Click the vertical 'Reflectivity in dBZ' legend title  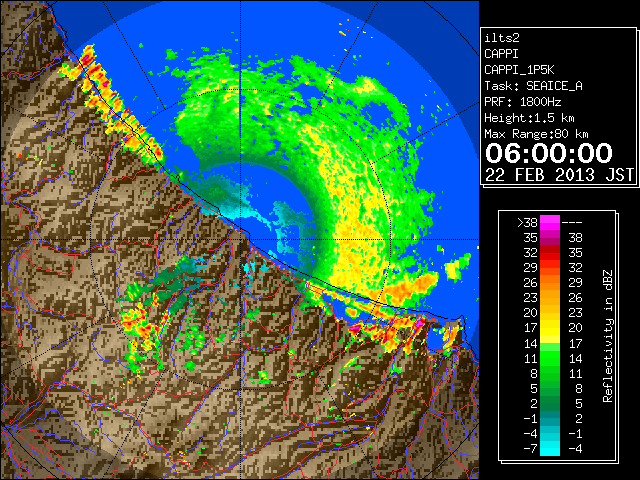coord(607,336)
